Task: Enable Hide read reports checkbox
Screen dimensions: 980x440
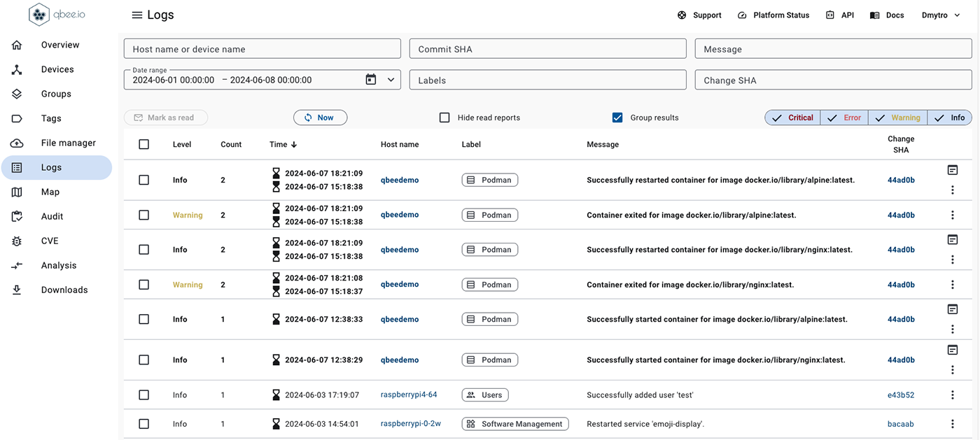Action: coord(444,118)
